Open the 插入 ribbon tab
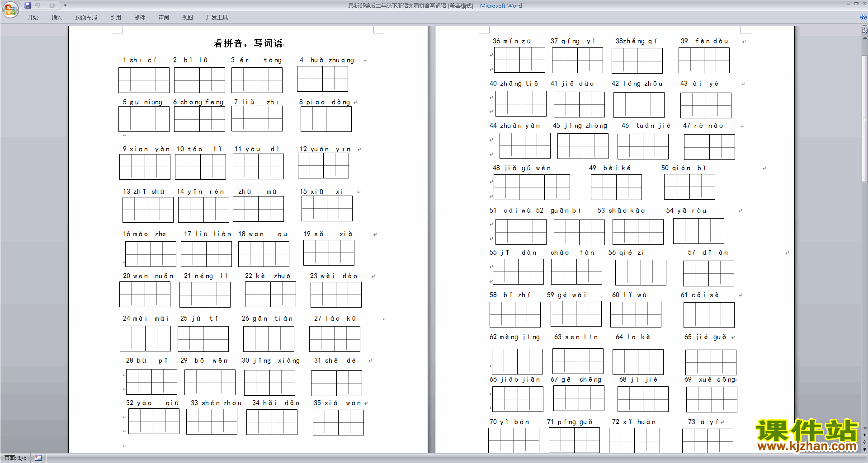 [x=57, y=18]
